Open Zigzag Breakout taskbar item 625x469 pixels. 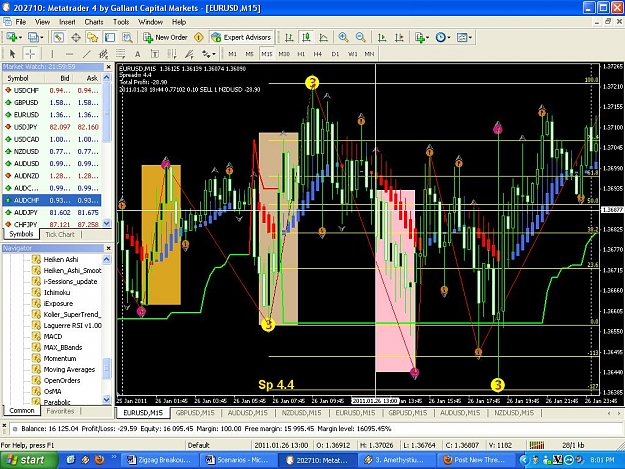(x=159, y=460)
